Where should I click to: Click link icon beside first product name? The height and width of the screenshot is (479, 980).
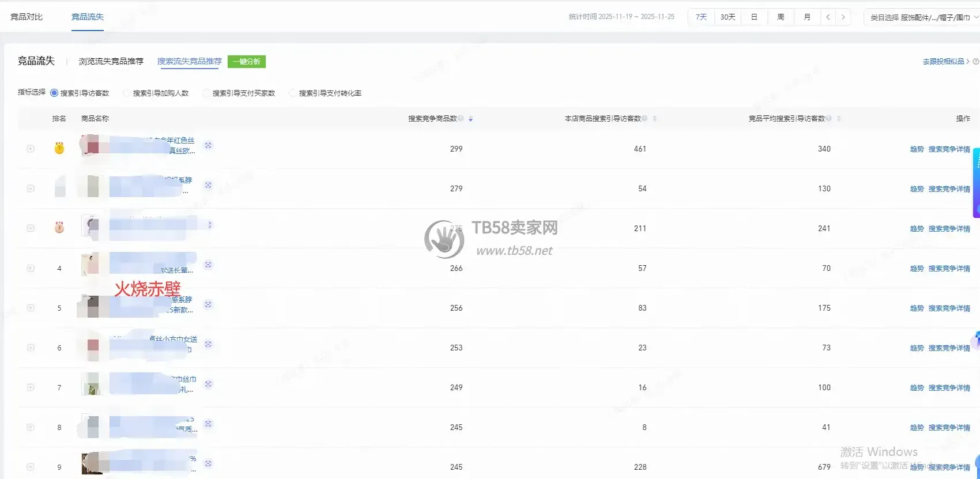[208, 145]
